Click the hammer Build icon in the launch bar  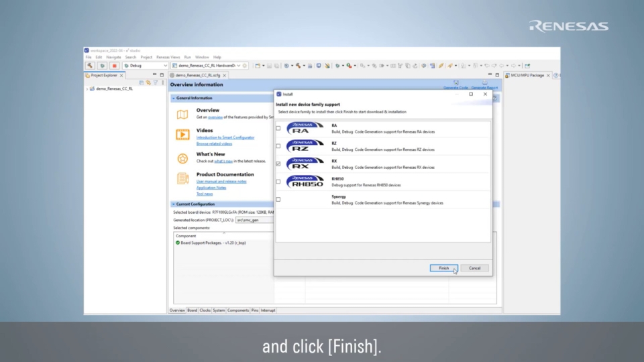[x=90, y=66]
